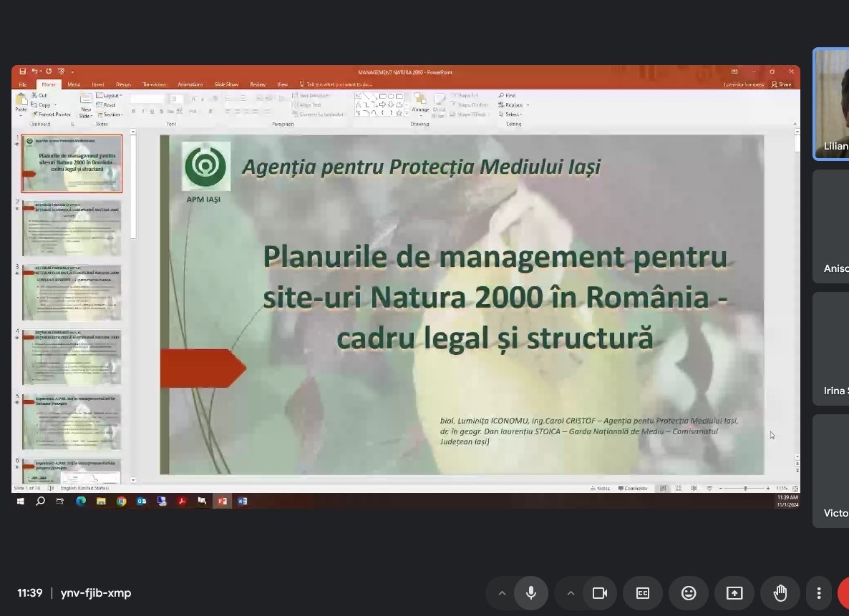Click the Tell me what you want search box
This screenshot has width=849, height=616.
point(336,84)
